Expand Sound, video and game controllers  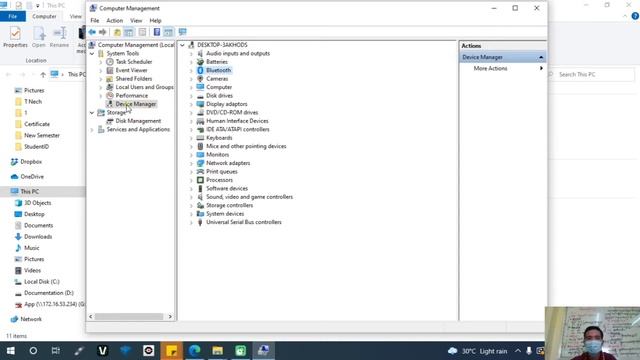(x=191, y=197)
